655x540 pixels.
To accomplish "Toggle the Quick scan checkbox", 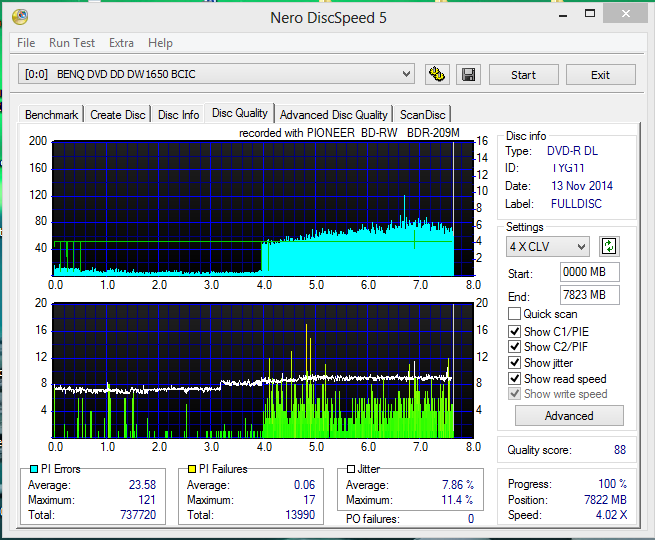I will 514,314.
